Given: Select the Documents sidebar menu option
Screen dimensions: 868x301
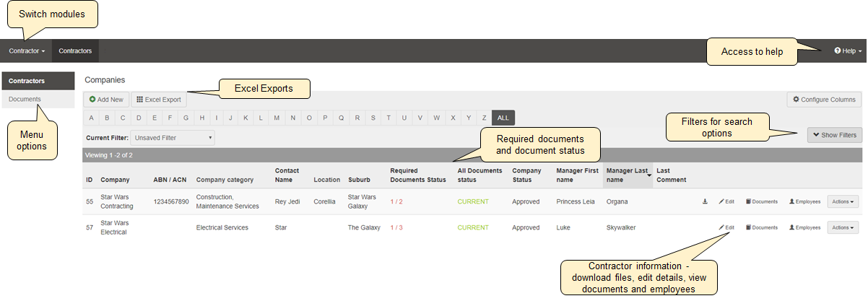Looking at the screenshot, I should [25, 99].
